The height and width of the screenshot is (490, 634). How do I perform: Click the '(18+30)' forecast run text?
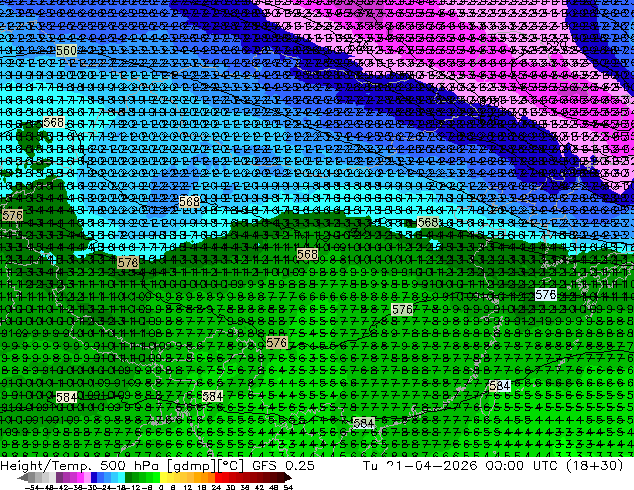click(x=594, y=466)
